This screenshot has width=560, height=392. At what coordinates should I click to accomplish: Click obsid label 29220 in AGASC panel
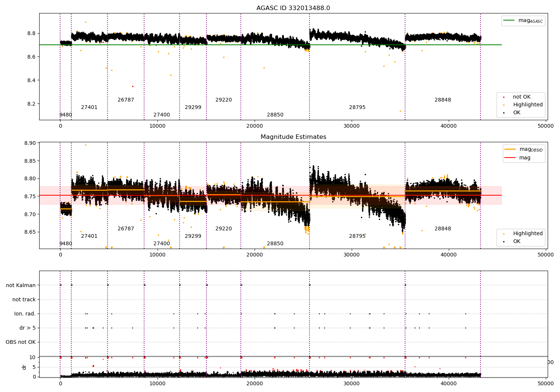click(224, 100)
